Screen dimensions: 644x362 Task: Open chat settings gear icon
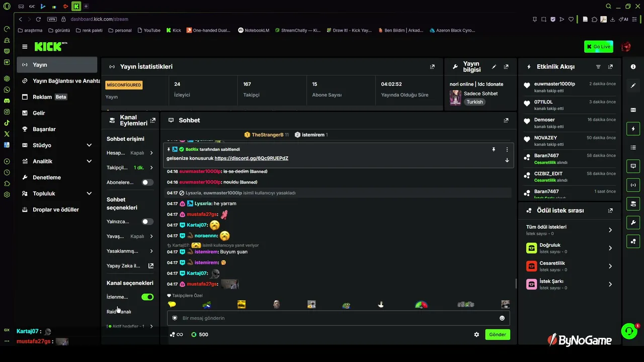pos(476,334)
